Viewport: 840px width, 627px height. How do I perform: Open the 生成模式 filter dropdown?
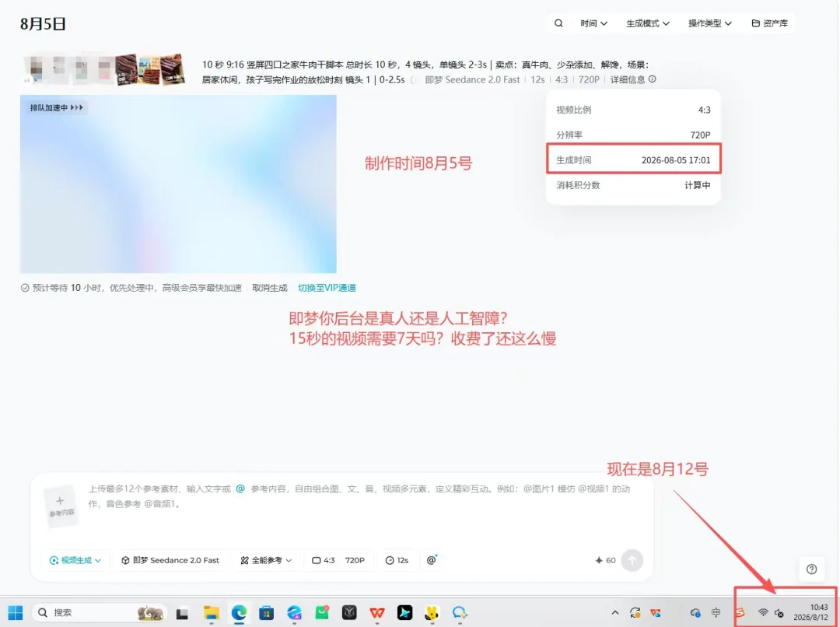pos(648,23)
